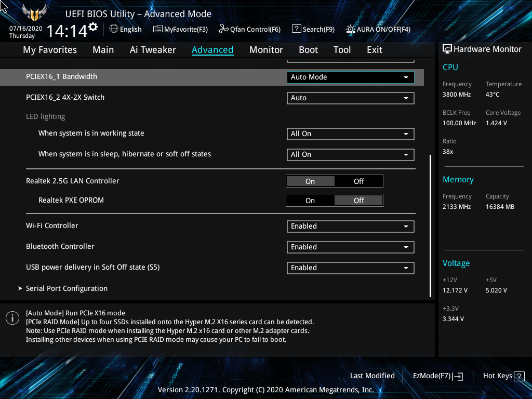Screen dimensions: 532x399
Task: Click the Hot Keys question mark icon
Action: 519,376
